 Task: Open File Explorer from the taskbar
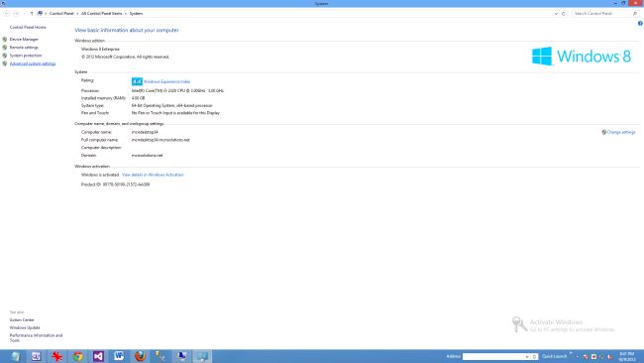click(x=15, y=356)
